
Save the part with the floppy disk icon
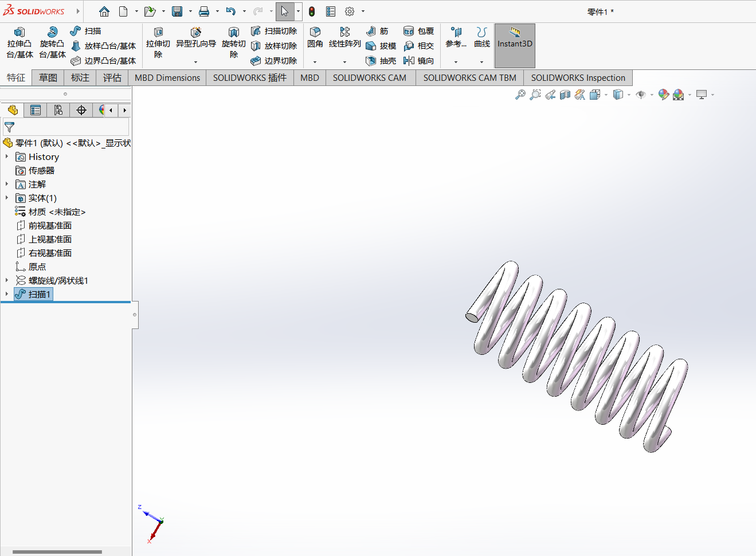click(x=177, y=11)
